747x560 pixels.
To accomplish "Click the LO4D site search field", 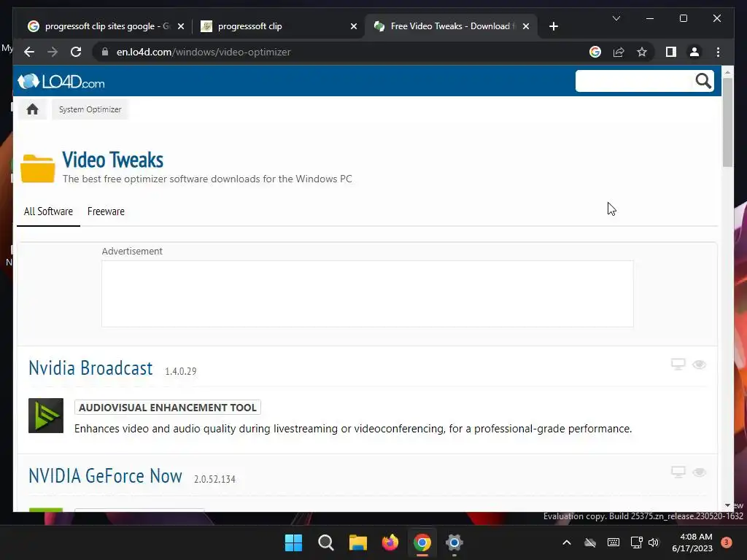I will tap(634, 81).
